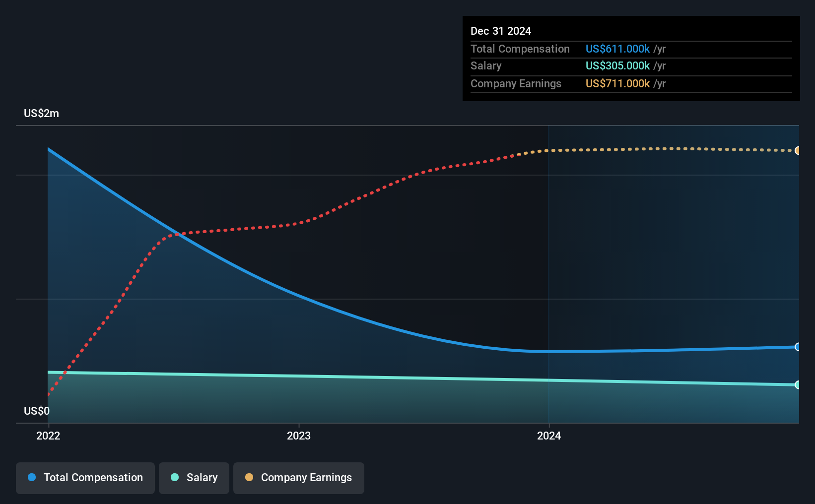Toggle the Salary legend button
The image size is (815, 504).
point(194,478)
